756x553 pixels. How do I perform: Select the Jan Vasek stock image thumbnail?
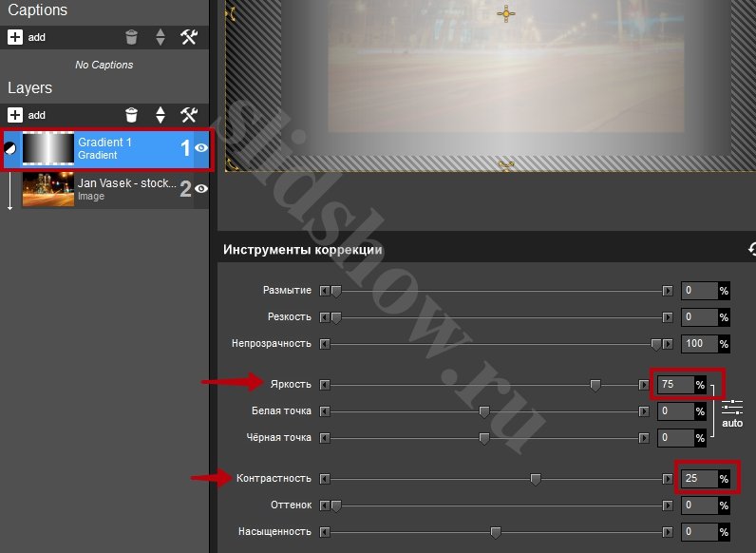(x=48, y=189)
